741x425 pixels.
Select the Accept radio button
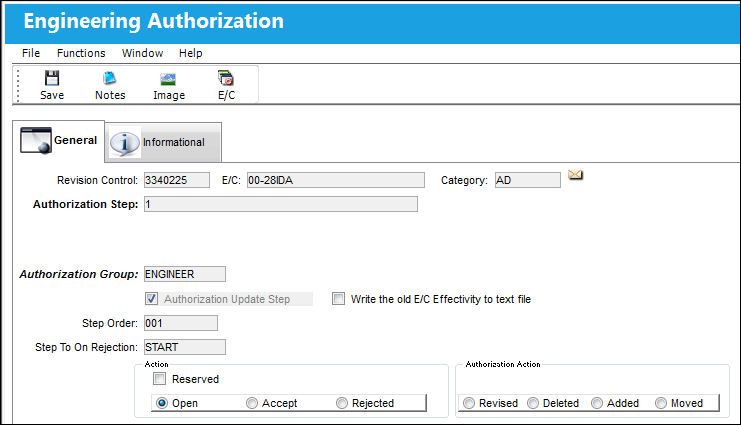pyautogui.click(x=252, y=403)
